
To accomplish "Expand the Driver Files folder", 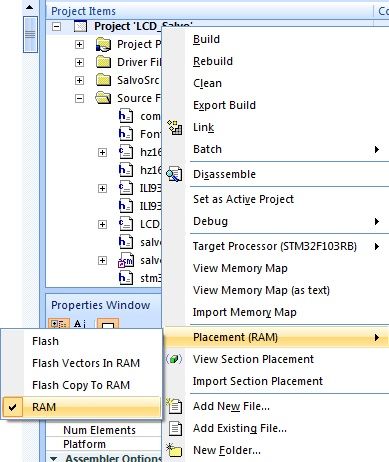I will pyautogui.click(x=79, y=62).
